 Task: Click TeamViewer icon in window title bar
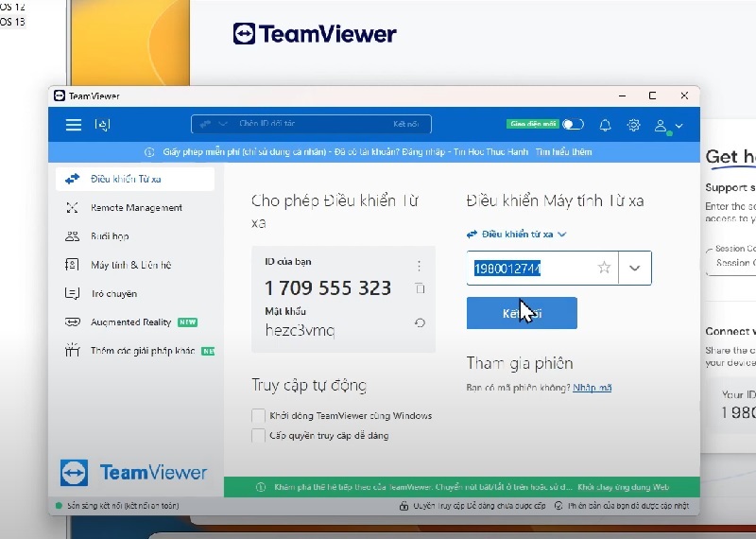click(x=60, y=96)
